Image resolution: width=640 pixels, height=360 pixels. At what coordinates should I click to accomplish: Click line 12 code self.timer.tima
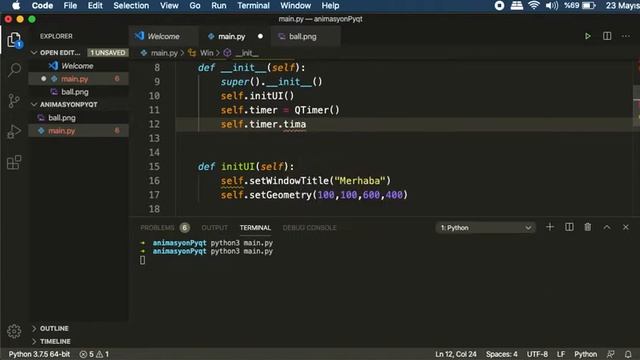(x=263, y=124)
